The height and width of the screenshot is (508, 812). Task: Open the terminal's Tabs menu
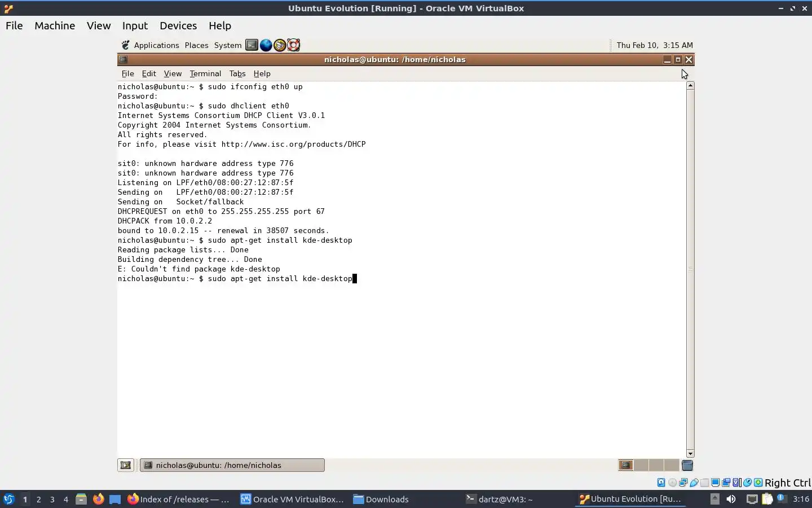point(237,73)
